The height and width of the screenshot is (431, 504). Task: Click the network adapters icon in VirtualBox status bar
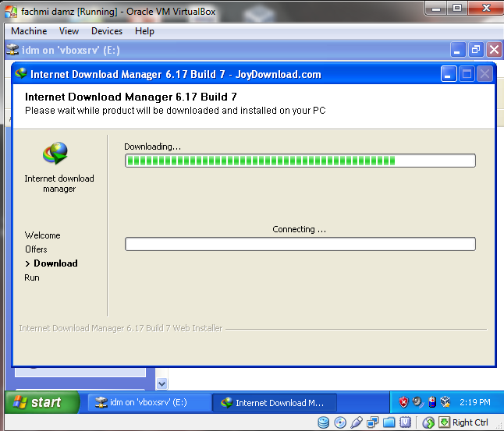pos(372,422)
